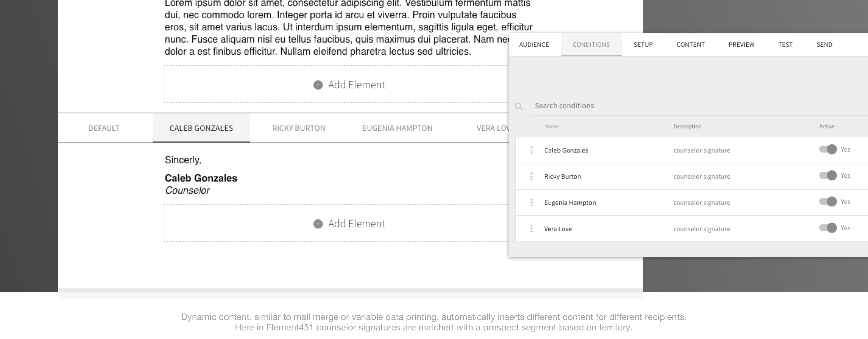
Task: Click the drag handle beside Vera Love condition
Action: [x=531, y=229]
